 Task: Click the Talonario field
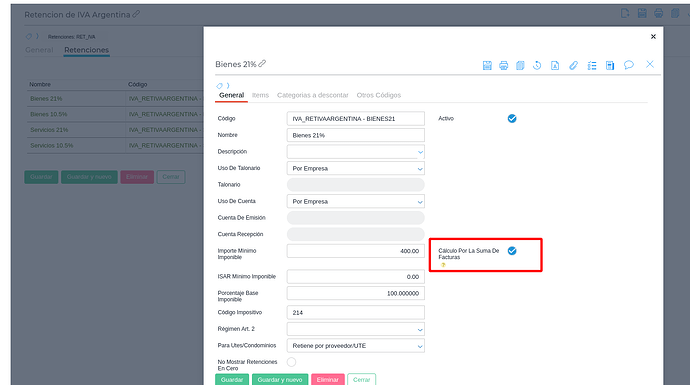(356, 185)
